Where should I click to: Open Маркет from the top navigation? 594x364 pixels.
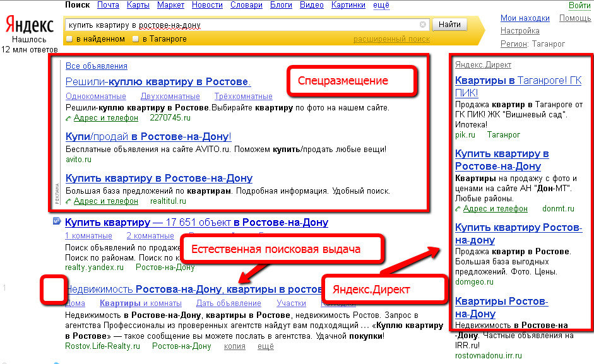[x=170, y=5]
